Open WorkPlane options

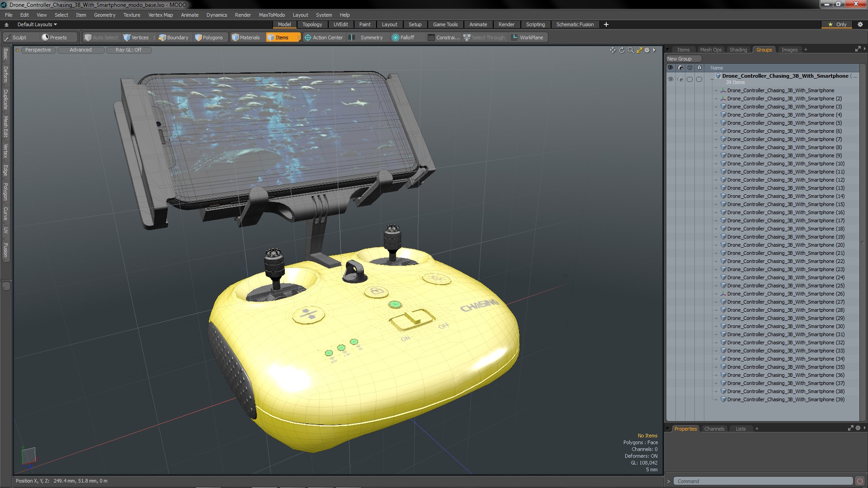click(x=528, y=38)
